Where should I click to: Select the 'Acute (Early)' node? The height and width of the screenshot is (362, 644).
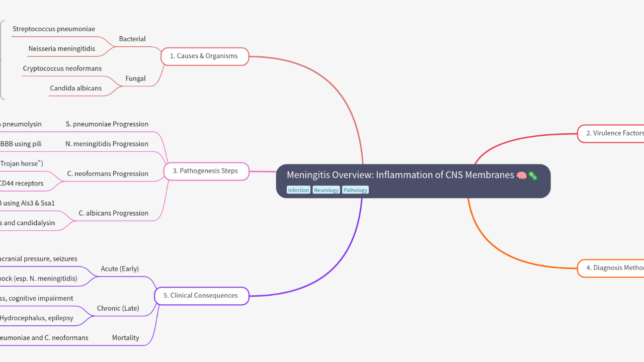click(120, 268)
